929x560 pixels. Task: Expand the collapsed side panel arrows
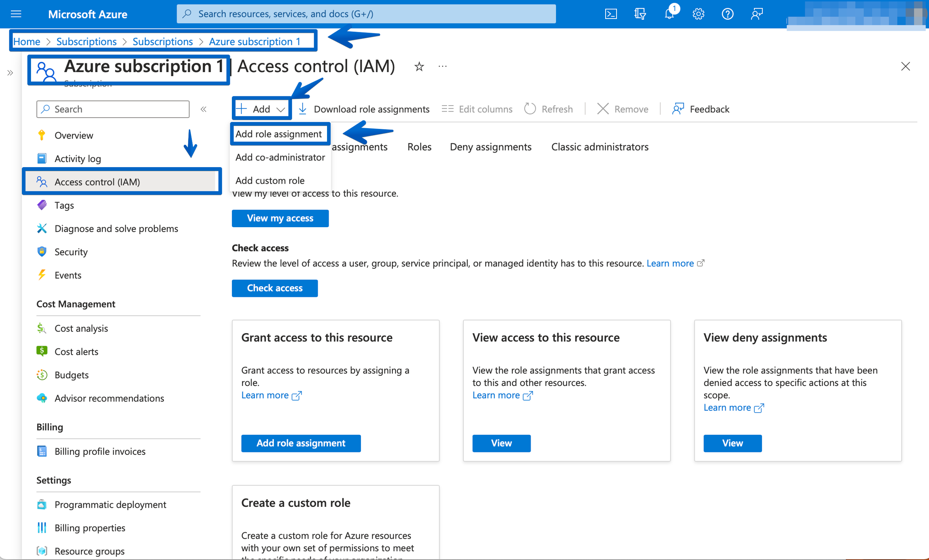10,73
